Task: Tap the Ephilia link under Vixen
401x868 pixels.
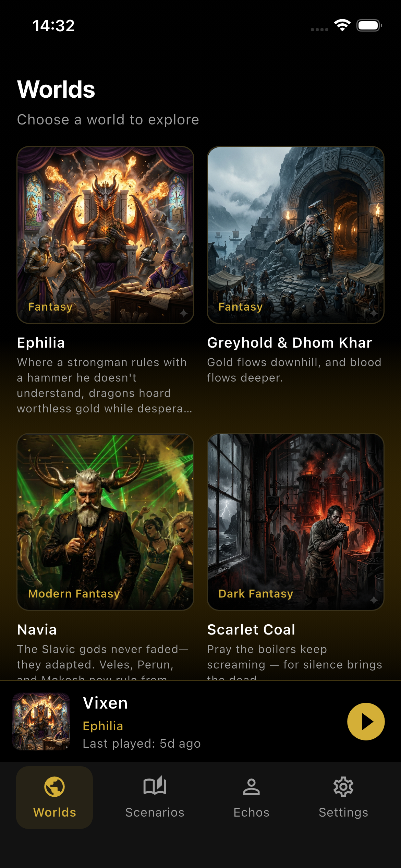Action: click(x=103, y=726)
